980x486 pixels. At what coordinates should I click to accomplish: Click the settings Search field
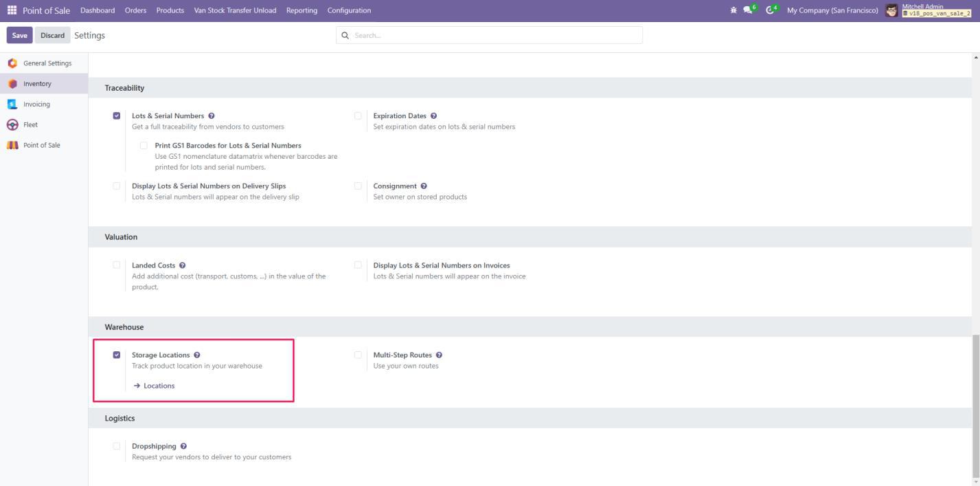[489, 35]
